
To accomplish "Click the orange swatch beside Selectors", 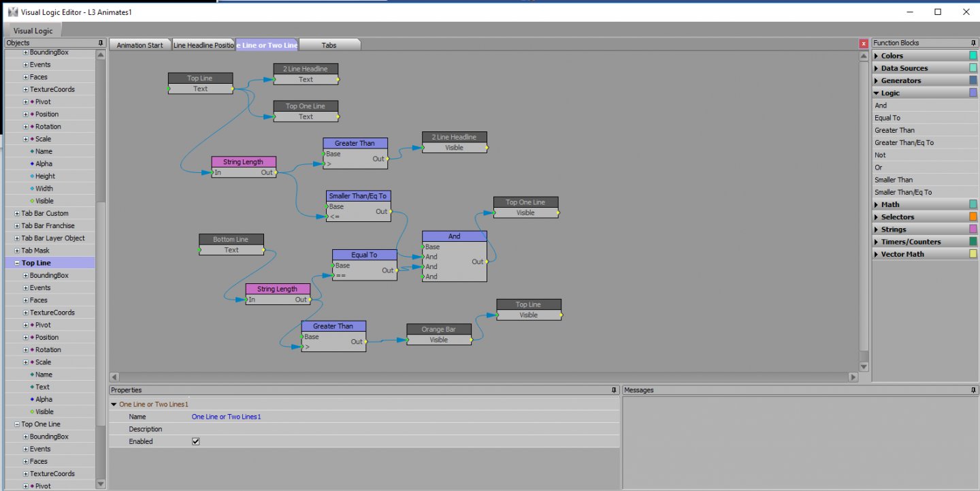I will (x=973, y=217).
